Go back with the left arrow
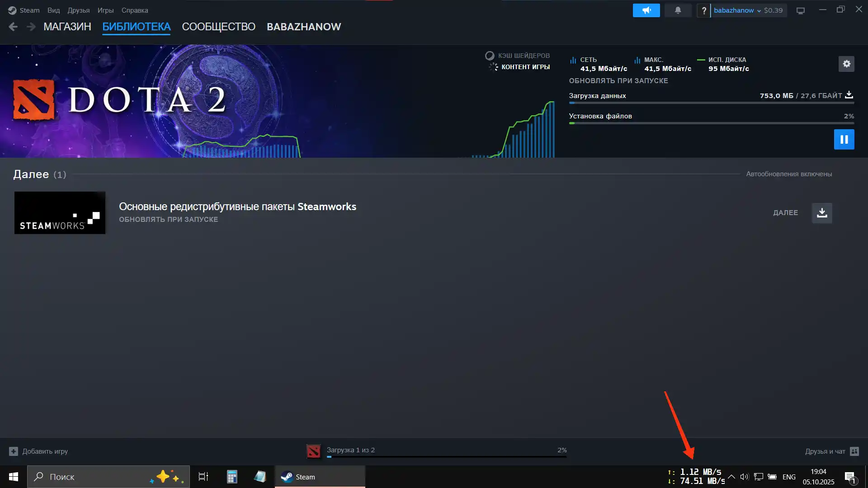 coord(13,27)
